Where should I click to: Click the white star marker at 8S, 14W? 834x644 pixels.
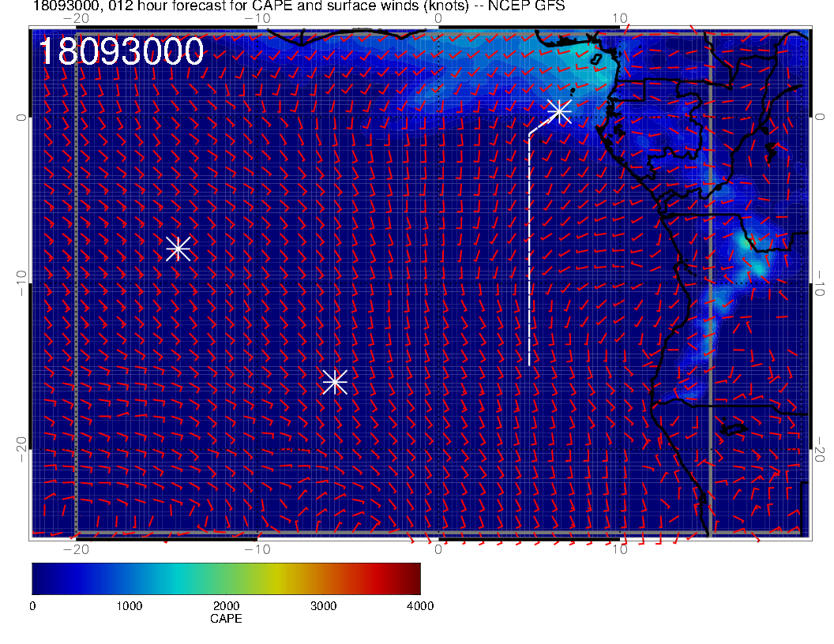(x=178, y=249)
